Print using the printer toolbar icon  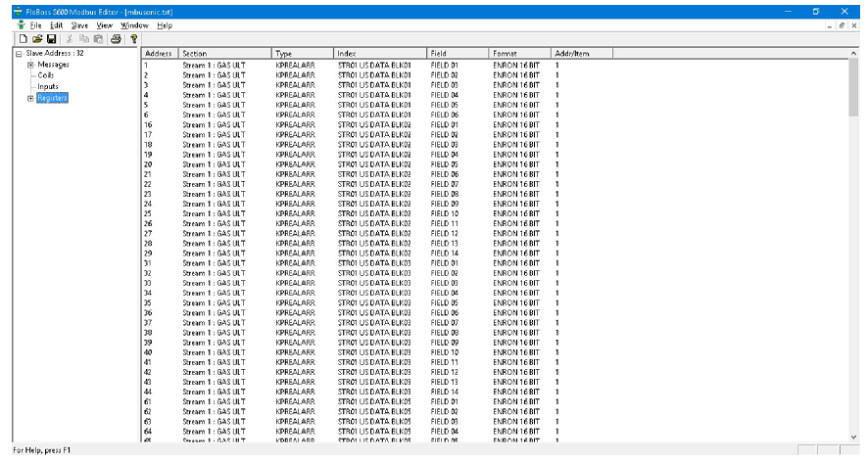pos(116,39)
